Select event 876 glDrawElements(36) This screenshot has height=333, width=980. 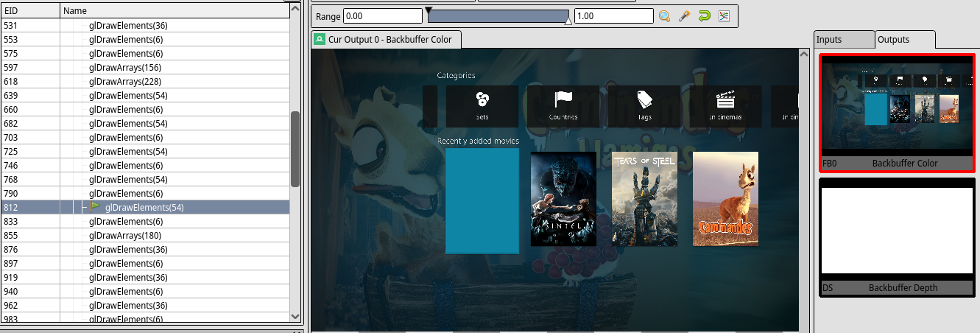144,250
